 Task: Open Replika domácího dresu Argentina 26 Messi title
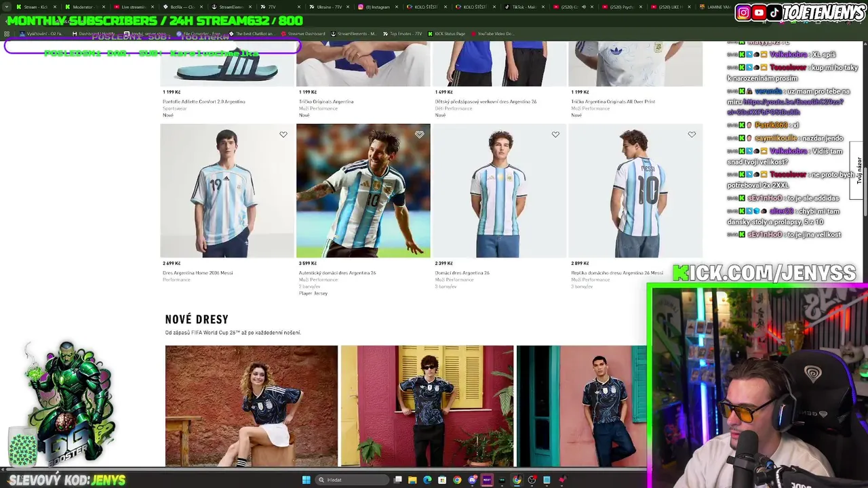click(616, 272)
